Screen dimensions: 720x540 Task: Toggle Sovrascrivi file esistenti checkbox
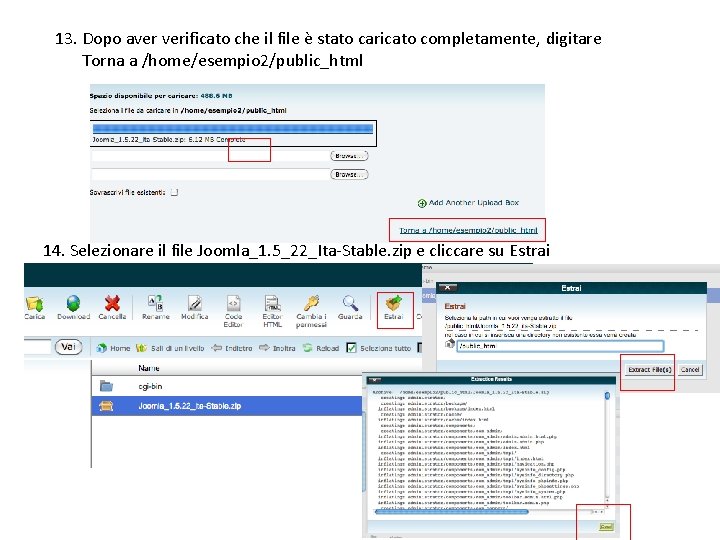pyautogui.click(x=174, y=192)
